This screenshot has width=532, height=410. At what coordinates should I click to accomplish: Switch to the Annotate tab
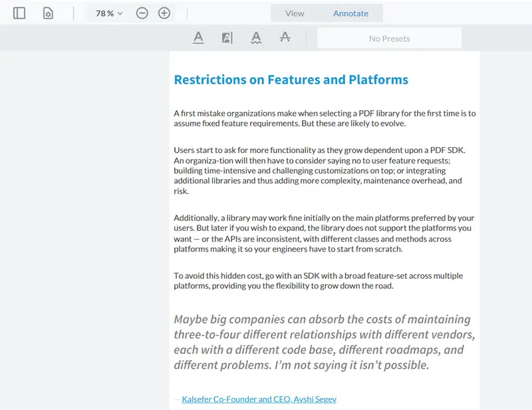[350, 13]
